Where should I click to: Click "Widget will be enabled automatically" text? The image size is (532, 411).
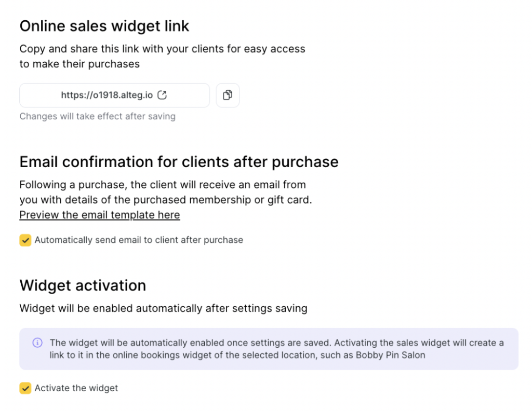pos(163,309)
